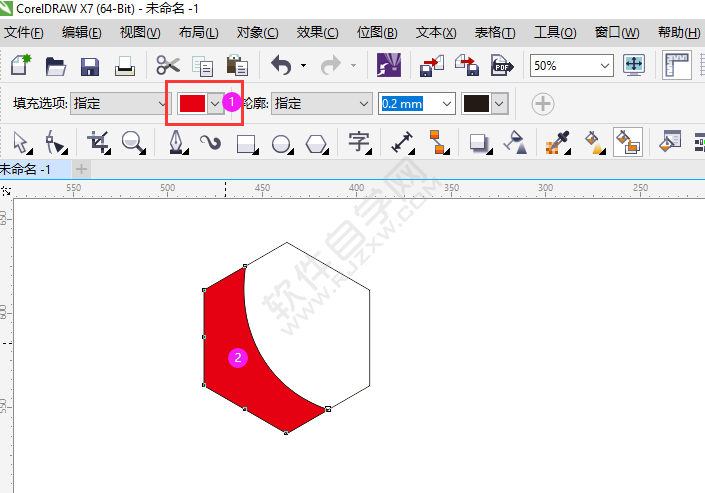The image size is (705, 493).
Task: Toggle the Smart Fill tool
Action: [x=628, y=142]
